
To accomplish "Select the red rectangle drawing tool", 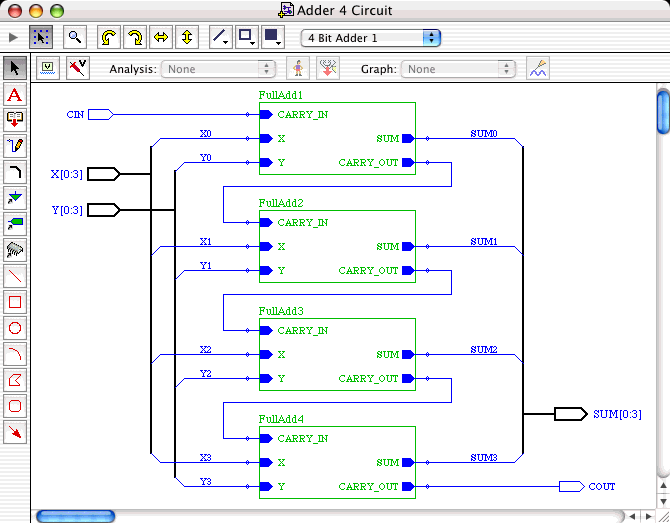I will pos(15,302).
